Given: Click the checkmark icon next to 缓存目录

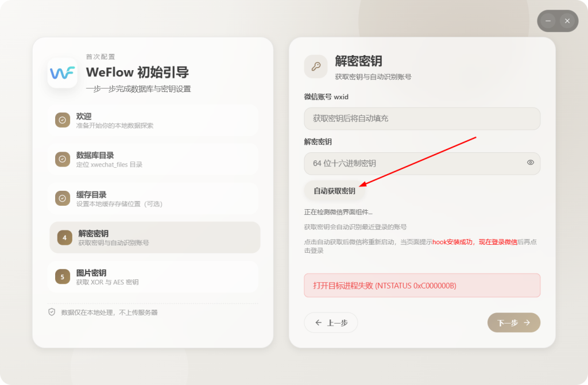Looking at the screenshot, I should pos(63,198).
